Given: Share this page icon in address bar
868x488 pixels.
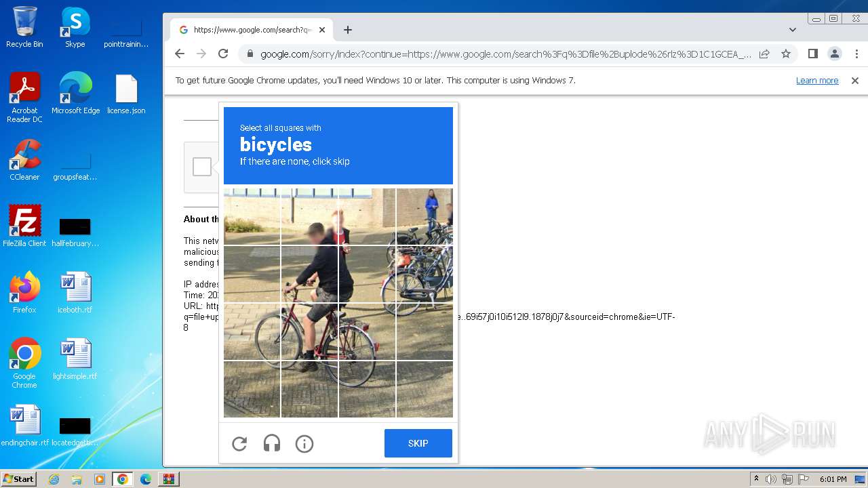Looking at the screenshot, I should click(x=764, y=54).
